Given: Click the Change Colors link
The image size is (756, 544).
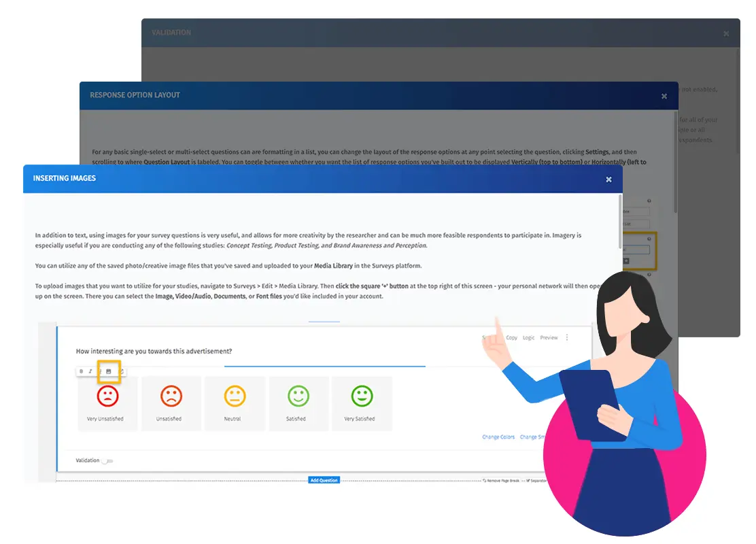Looking at the screenshot, I should tap(498, 437).
